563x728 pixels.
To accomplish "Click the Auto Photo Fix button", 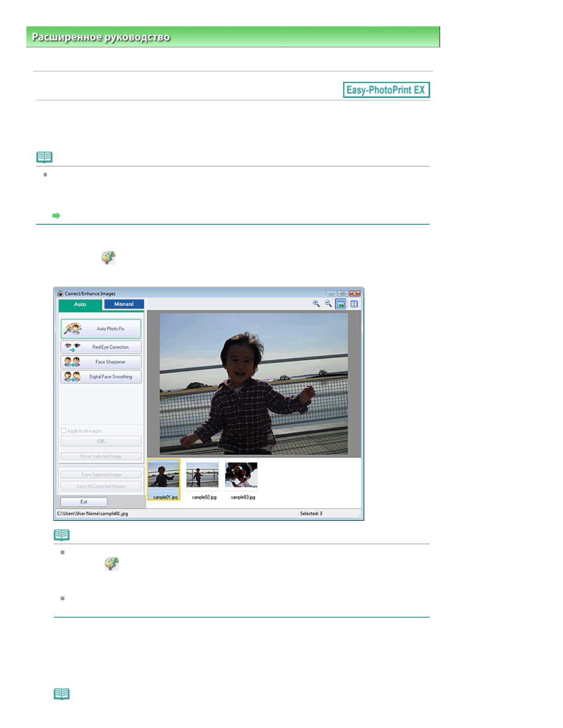I will 101,329.
